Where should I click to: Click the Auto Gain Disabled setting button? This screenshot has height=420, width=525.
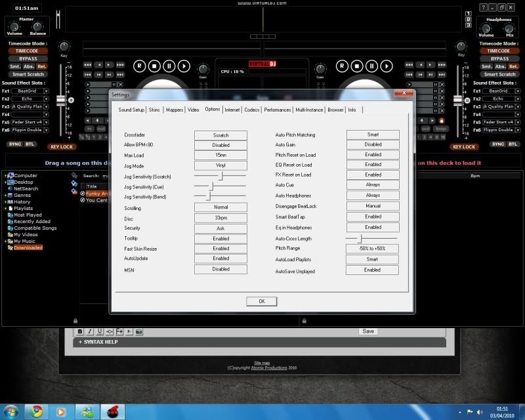click(373, 144)
